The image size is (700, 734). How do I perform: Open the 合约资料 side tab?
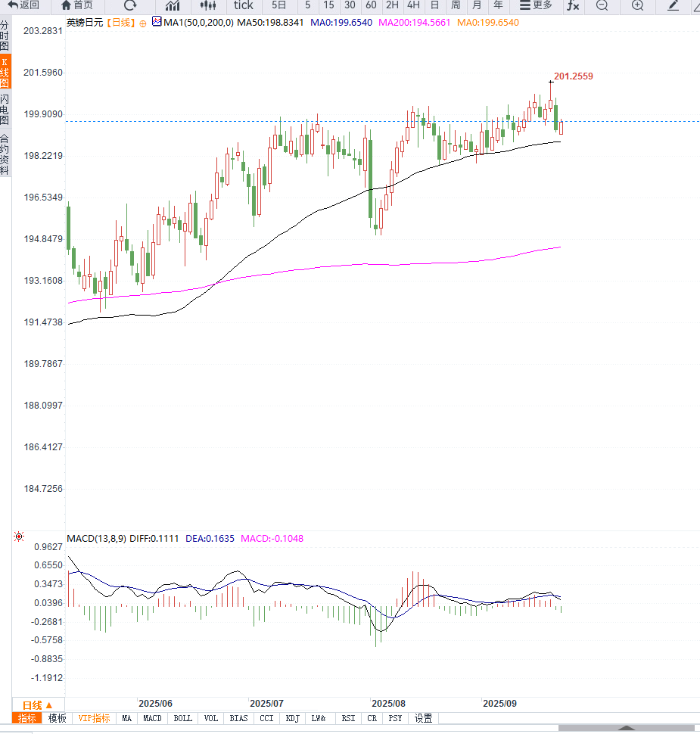coord(5,155)
